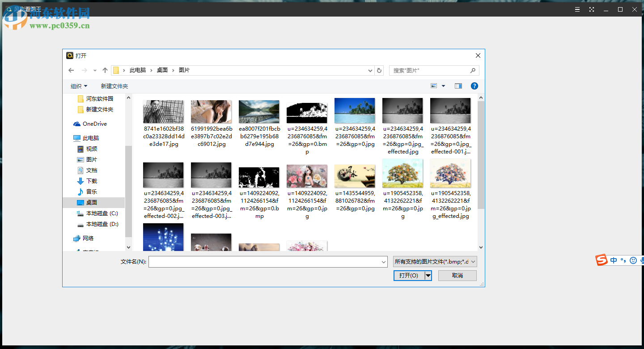Open the app menu icon in title bar

point(577,9)
